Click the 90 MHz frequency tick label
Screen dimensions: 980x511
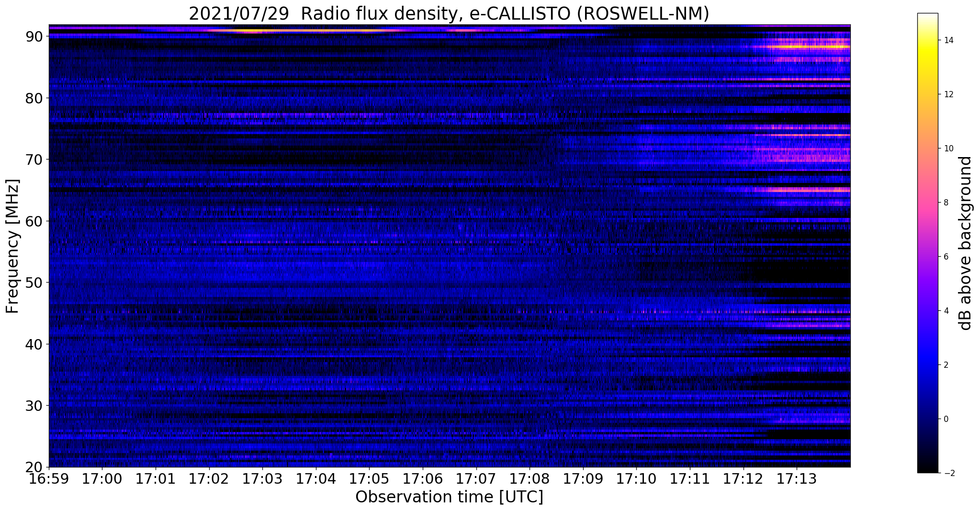[34, 36]
